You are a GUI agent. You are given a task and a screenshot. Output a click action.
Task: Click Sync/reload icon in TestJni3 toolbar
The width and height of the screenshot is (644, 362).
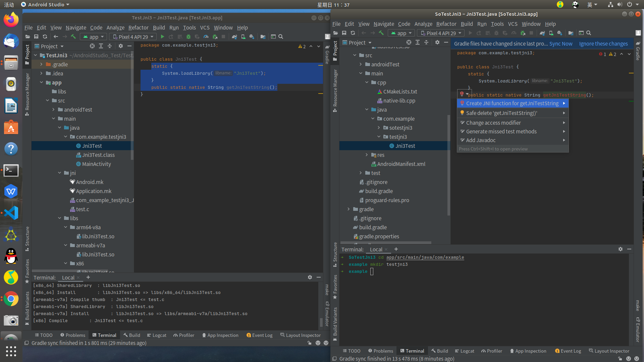45,37
